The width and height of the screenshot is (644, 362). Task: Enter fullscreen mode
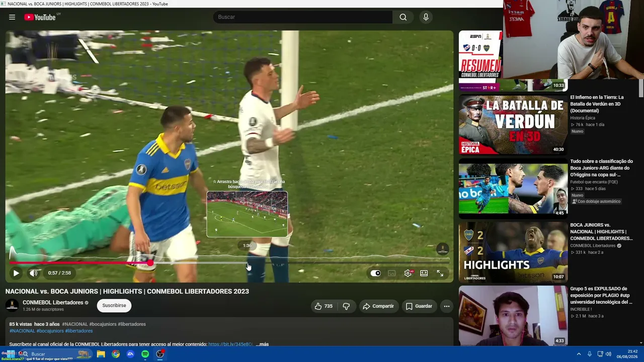(x=440, y=273)
